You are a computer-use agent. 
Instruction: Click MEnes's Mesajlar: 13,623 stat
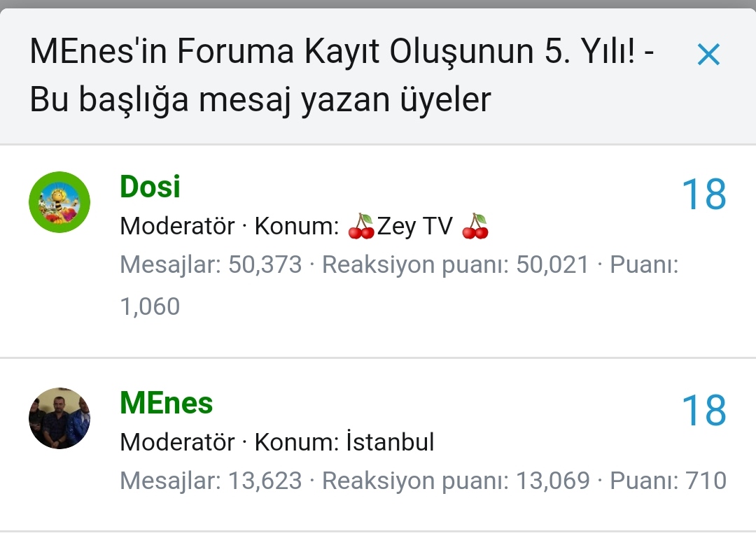[211, 481]
